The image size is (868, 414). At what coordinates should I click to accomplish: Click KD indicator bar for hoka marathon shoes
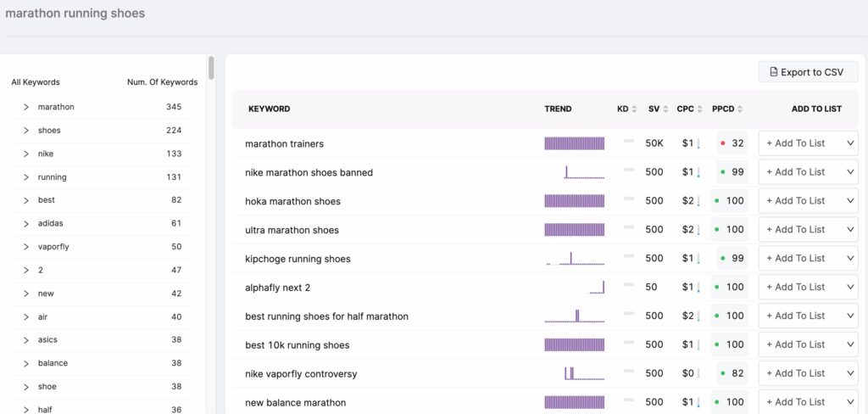coord(629,199)
